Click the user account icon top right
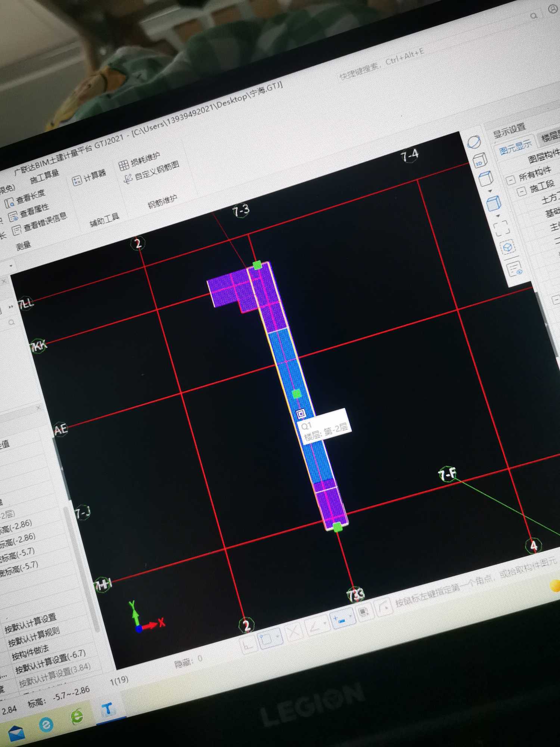Screen dimensions: 560x747 553,9
